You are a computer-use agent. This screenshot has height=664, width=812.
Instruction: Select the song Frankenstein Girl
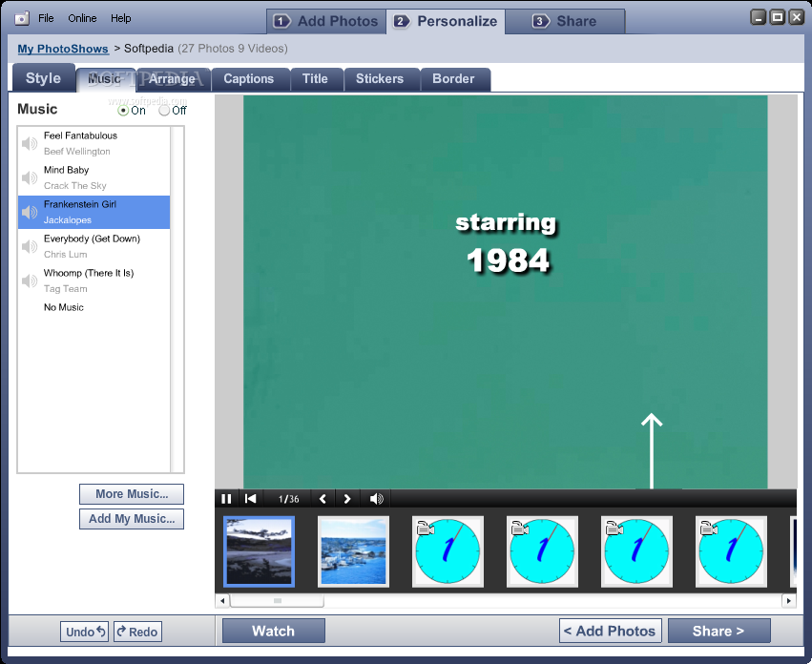click(x=94, y=212)
